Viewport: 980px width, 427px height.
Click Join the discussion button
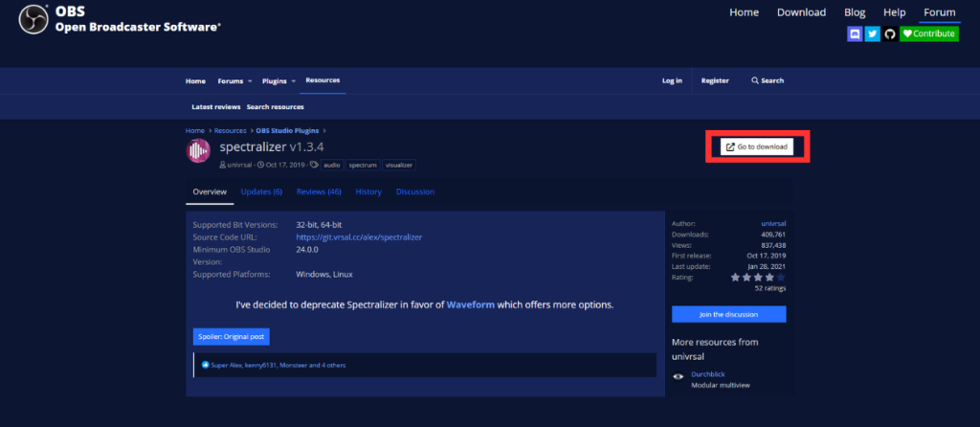pos(728,314)
